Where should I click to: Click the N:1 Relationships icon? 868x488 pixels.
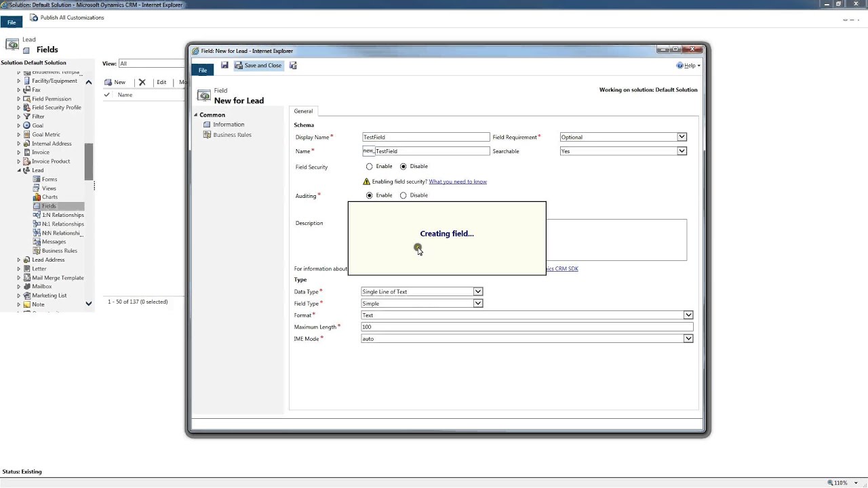point(37,224)
